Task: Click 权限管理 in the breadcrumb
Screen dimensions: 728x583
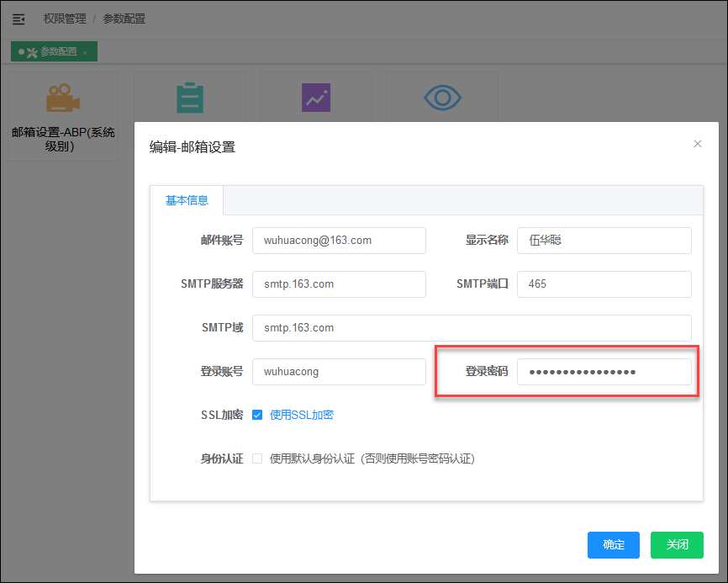Action: tap(65, 19)
